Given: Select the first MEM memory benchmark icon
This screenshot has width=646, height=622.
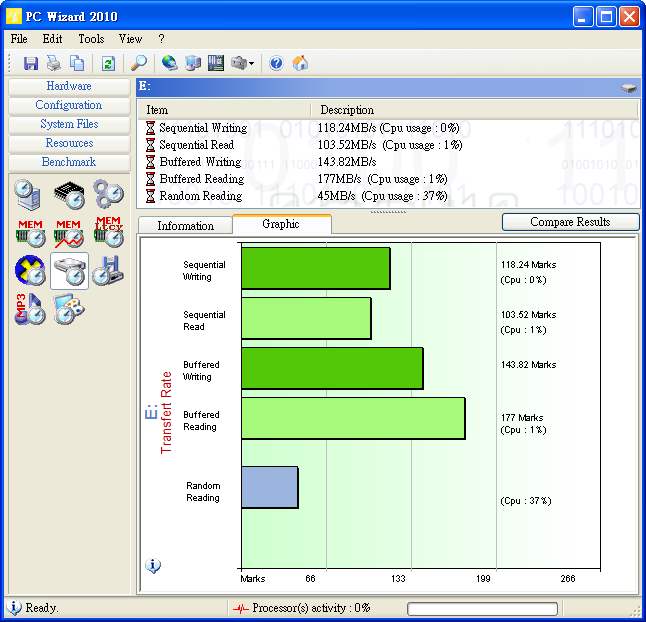Looking at the screenshot, I should tap(30, 233).
